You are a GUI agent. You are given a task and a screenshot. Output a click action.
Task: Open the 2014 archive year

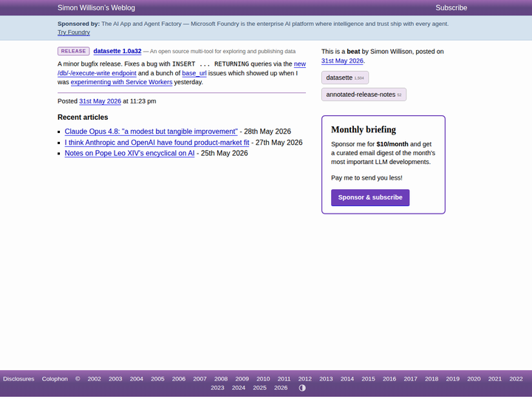pyautogui.click(x=347, y=379)
